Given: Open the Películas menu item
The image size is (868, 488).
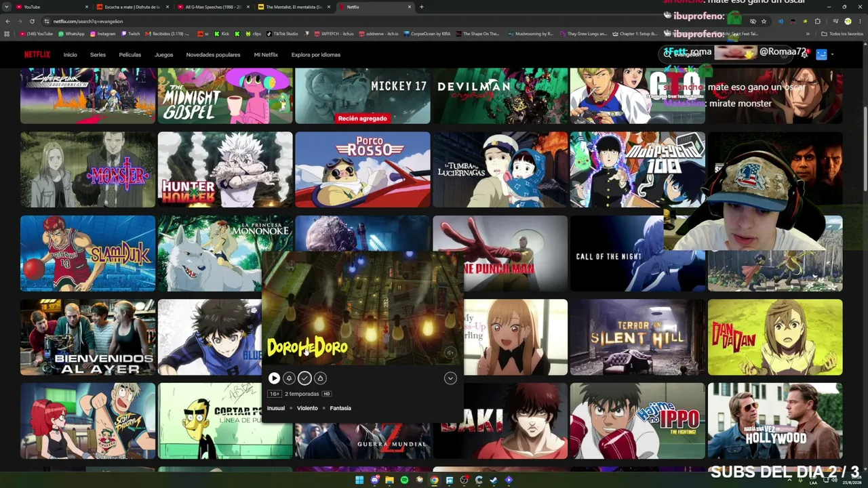Looking at the screenshot, I should [130, 55].
